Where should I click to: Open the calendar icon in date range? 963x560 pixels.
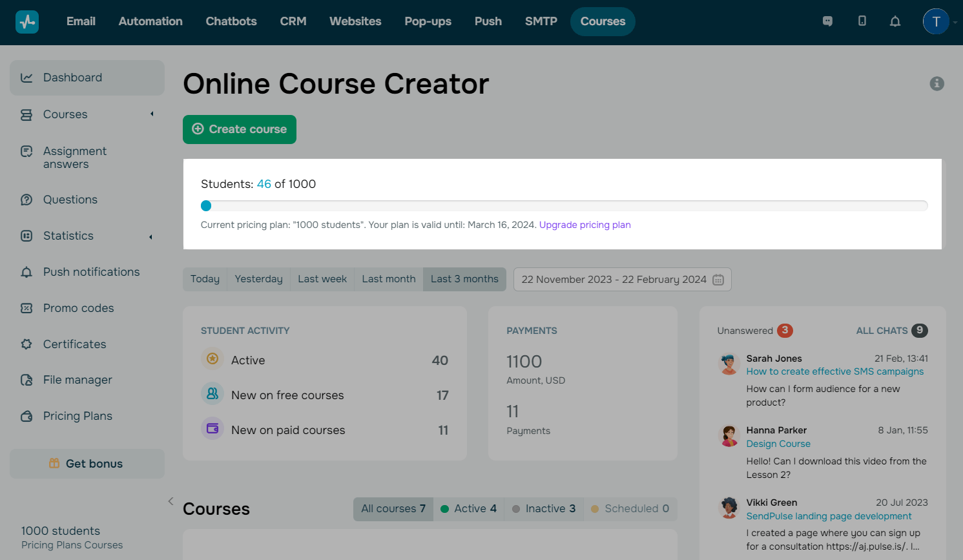point(718,280)
